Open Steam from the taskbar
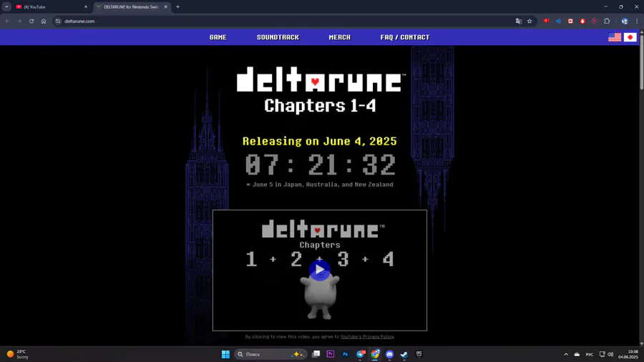The image size is (644, 362). pyautogui.click(x=404, y=354)
